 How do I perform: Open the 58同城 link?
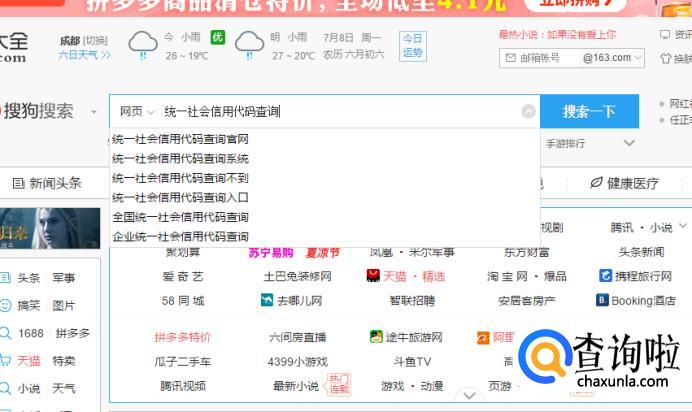pyautogui.click(x=183, y=301)
